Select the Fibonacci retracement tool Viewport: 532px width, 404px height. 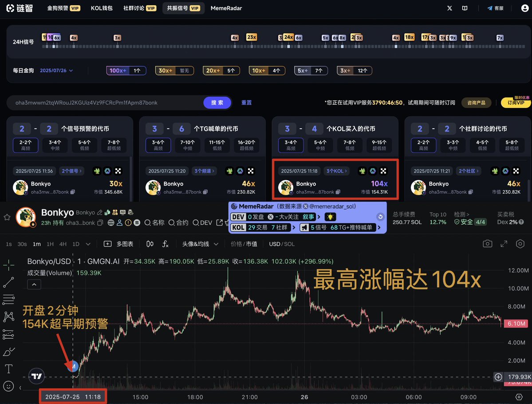8,299
